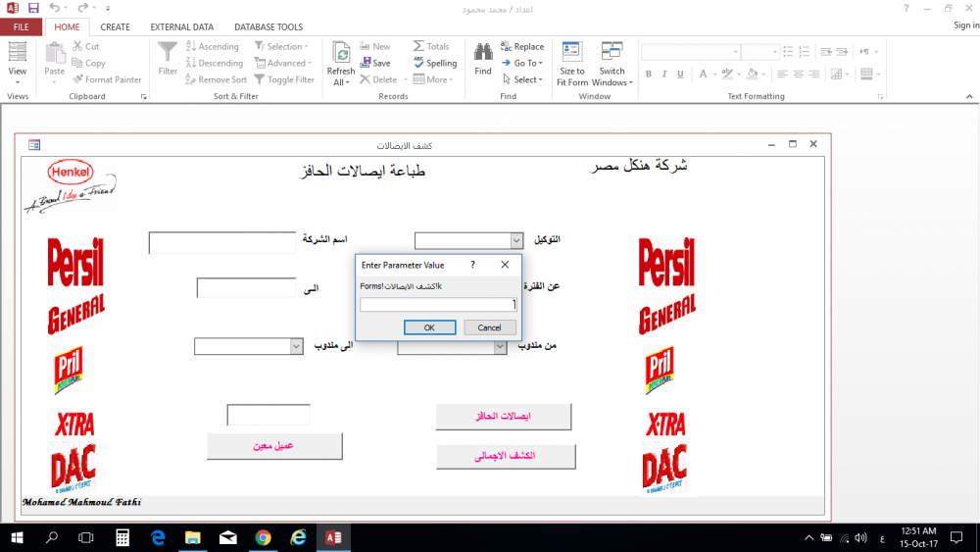Collapse the ribbon with the chevron
Image resolution: width=980 pixels, height=552 pixels.
point(969,96)
